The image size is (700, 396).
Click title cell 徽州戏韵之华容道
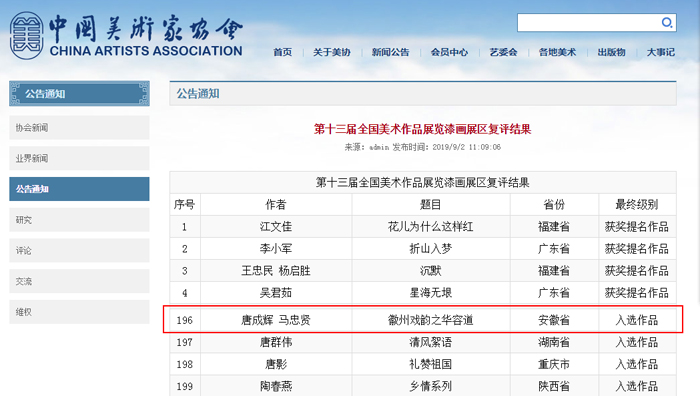[x=431, y=320]
